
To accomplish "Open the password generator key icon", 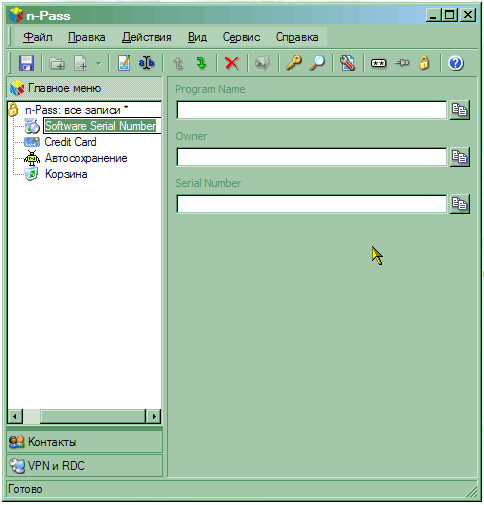I will pos(294,63).
